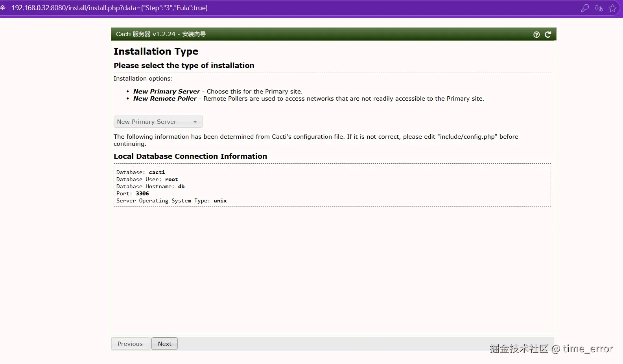Click the Installation Type heading
Viewport: 623px width, 364px height.
pos(156,51)
